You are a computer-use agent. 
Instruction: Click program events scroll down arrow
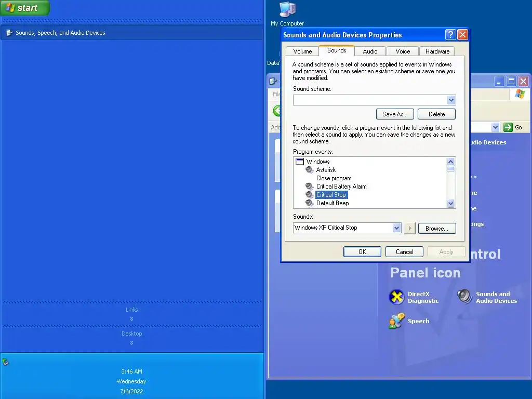450,204
